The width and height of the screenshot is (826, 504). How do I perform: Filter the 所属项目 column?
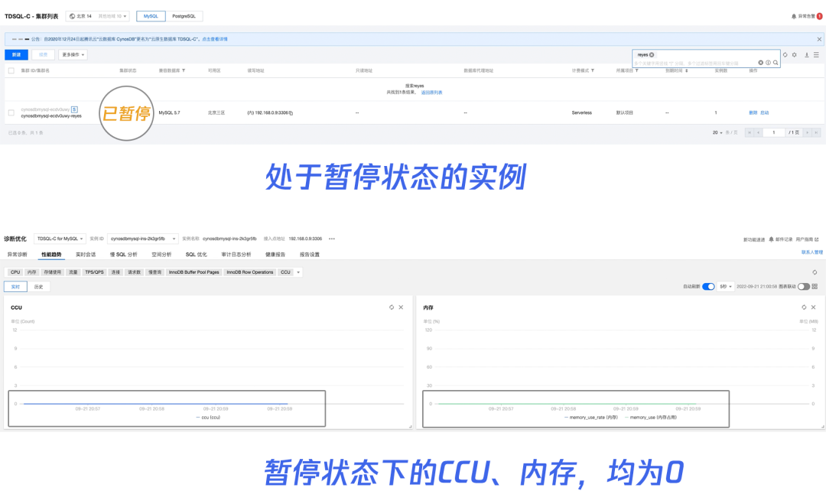click(637, 70)
